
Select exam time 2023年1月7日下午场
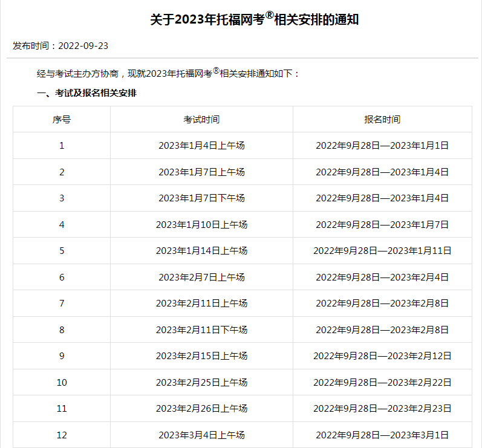[x=201, y=198]
